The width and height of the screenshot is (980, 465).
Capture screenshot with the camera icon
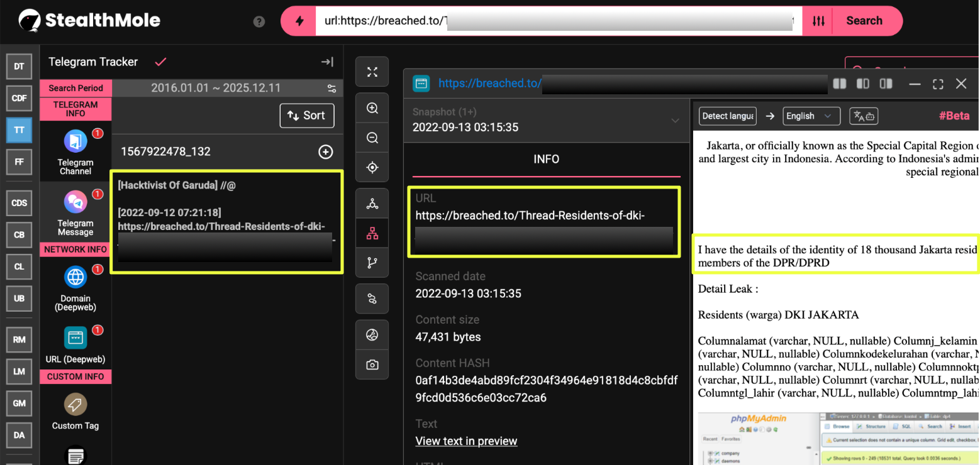pyautogui.click(x=372, y=364)
